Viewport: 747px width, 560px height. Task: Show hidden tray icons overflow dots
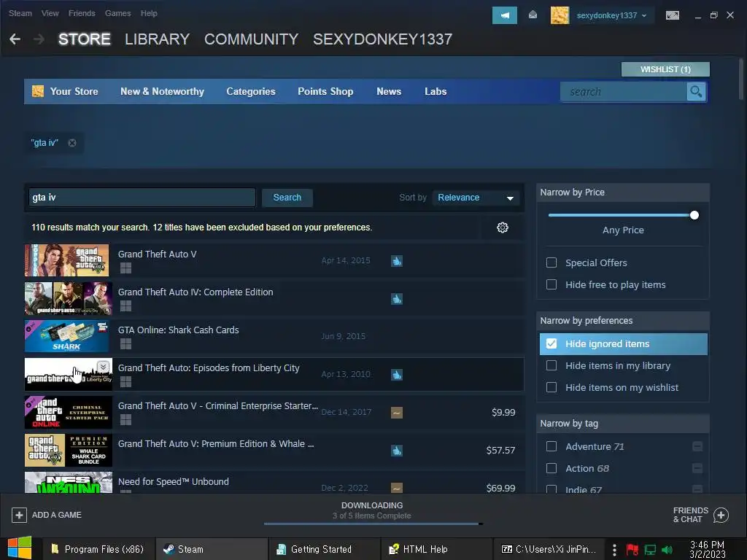pos(614,550)
